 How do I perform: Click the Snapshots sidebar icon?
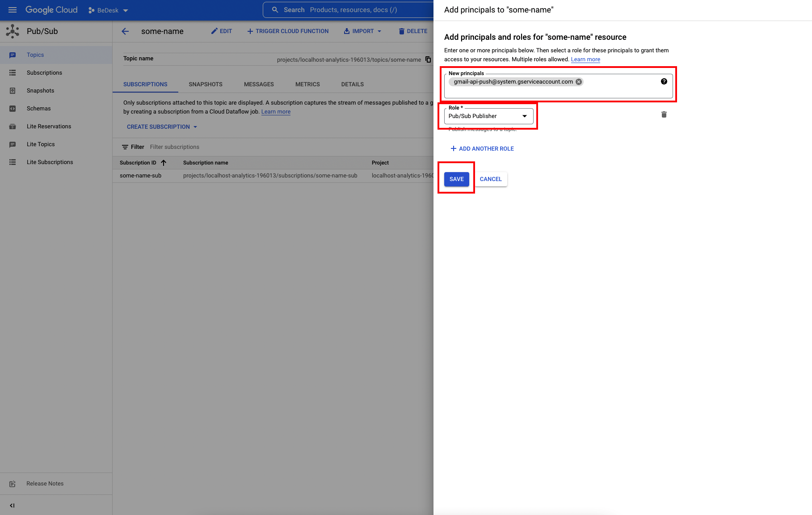tap(13, 91)
